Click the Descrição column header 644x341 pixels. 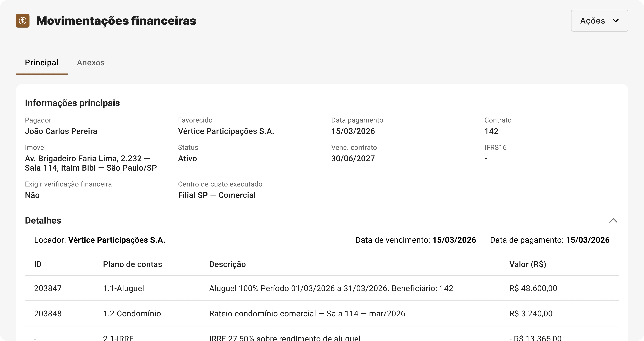click(227, 264)
